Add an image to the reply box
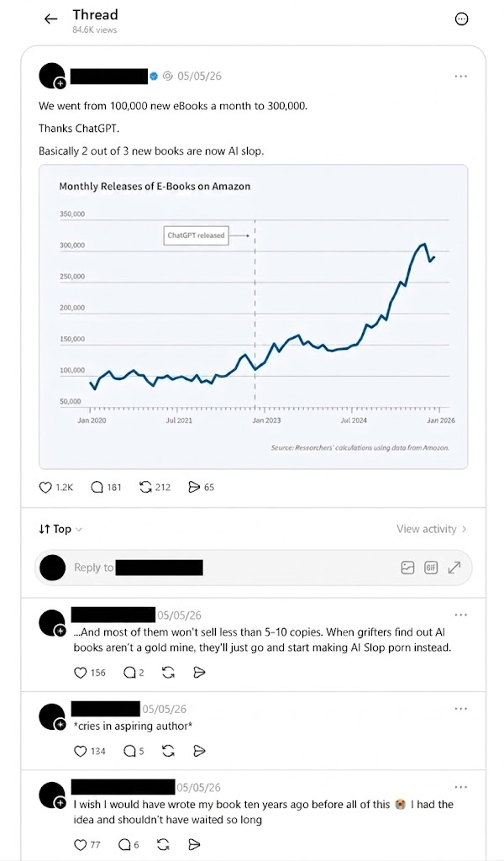 407,568
